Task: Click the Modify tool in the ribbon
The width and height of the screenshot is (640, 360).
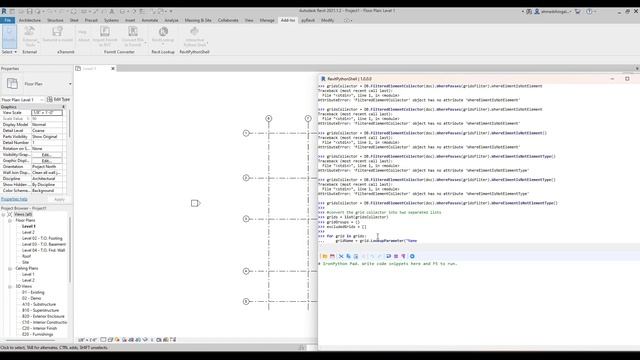Action: pyautogui.click(x=9, y=35)
